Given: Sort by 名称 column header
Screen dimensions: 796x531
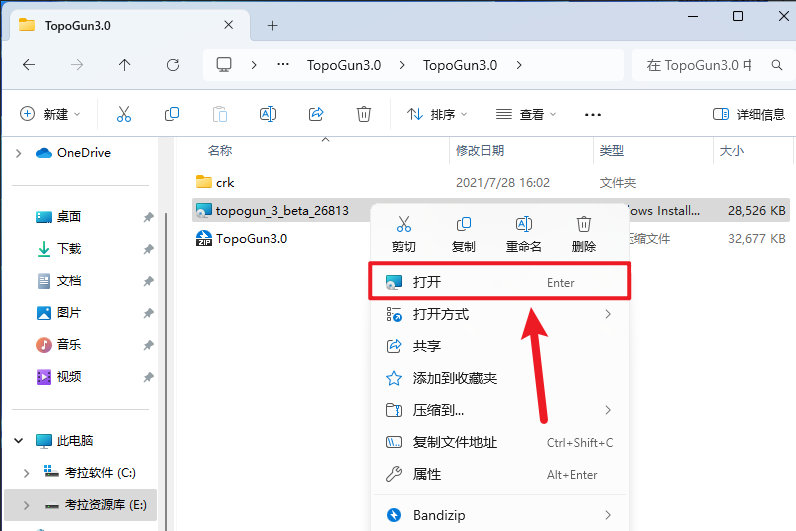Looking at the screenshot, I should pos(220,151).
